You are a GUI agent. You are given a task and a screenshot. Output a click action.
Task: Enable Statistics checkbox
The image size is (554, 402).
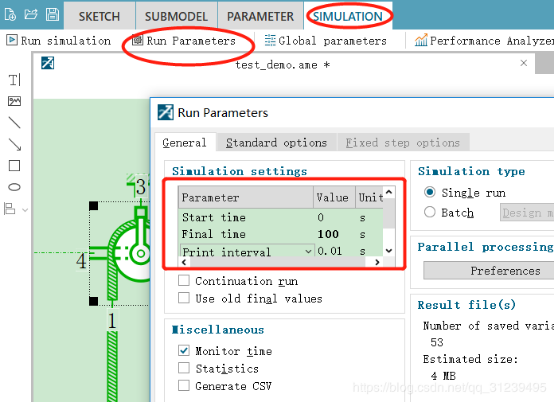184,368
